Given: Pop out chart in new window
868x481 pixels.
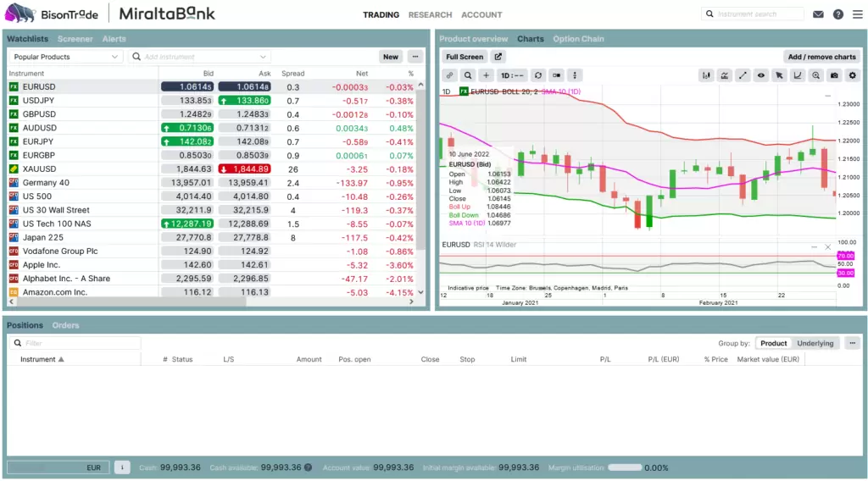Looking at the screenshot, I should [x=498, y=57].
